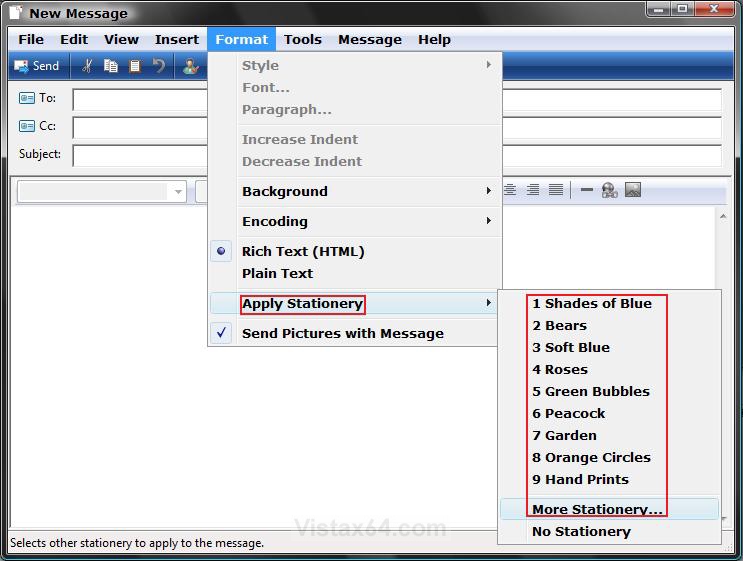Minimize the New Message window
Image resolution: width=743 pixels, height=561 pixels.
pyautogui.click(x=659, y=9)
